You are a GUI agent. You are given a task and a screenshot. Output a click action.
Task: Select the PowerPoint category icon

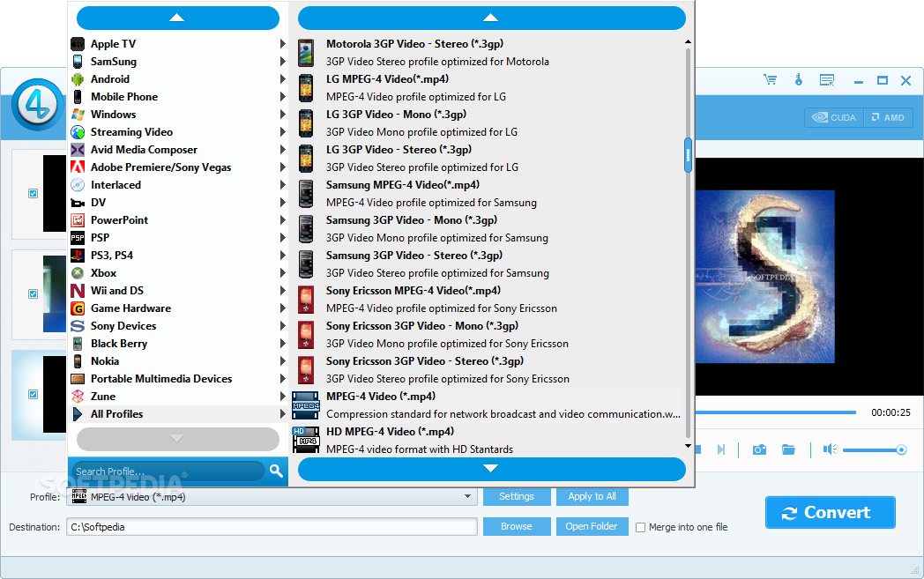78,220
